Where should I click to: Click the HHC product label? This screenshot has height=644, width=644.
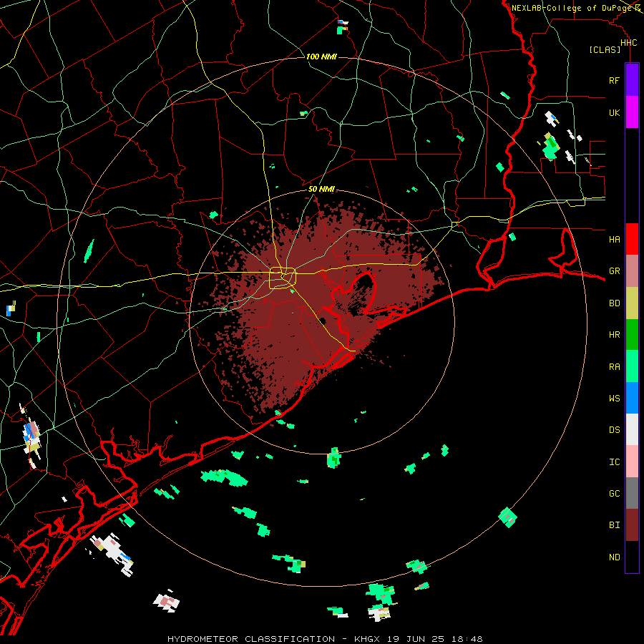628,43
